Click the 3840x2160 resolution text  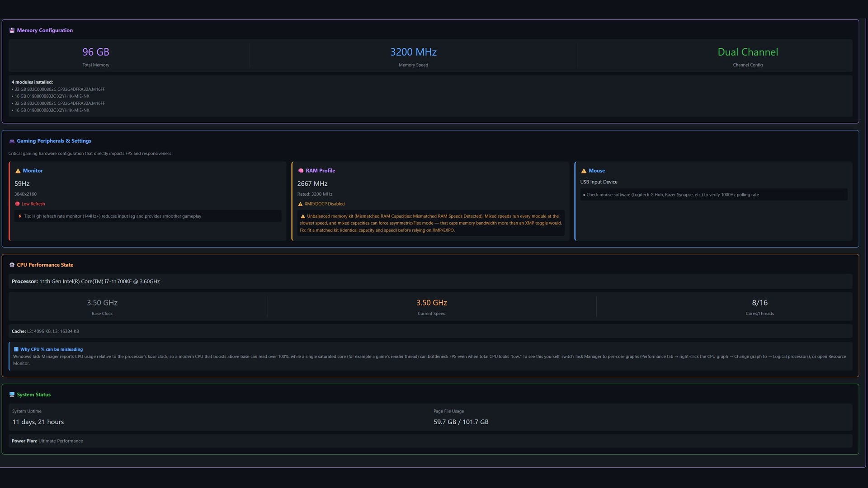coord(25,194)
